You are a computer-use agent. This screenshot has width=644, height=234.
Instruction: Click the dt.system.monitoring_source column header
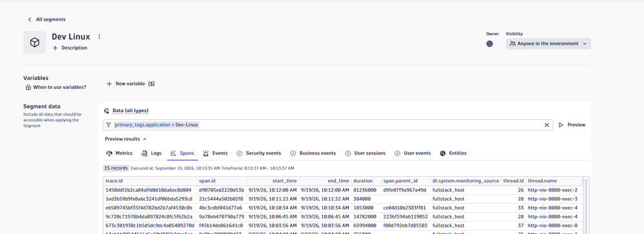tap(465, 180)
